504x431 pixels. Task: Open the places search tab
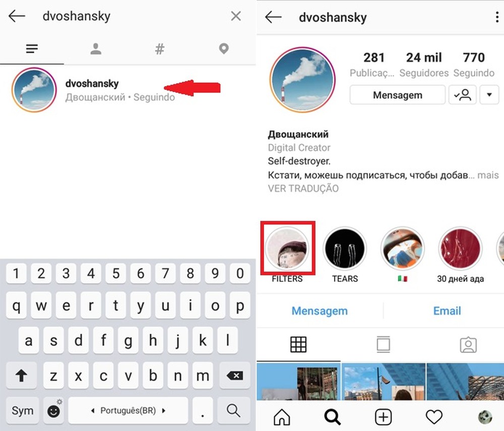224,49
